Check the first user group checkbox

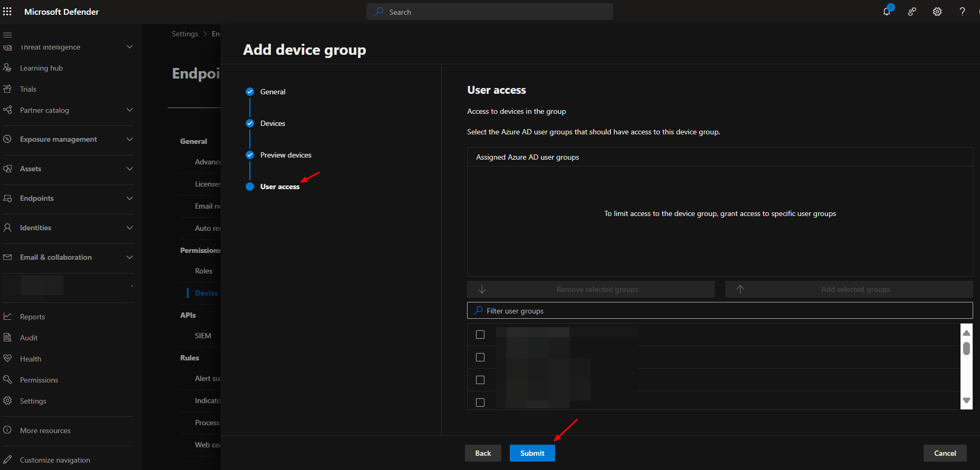480,335
